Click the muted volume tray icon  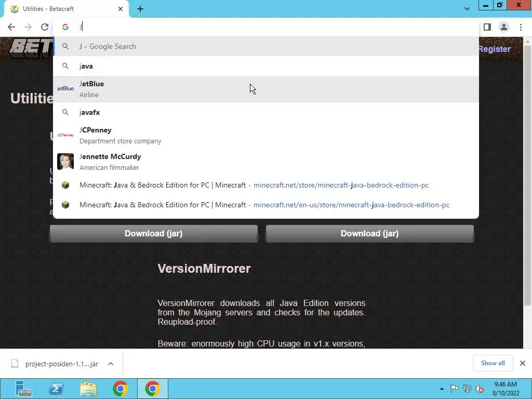point(480,389)
